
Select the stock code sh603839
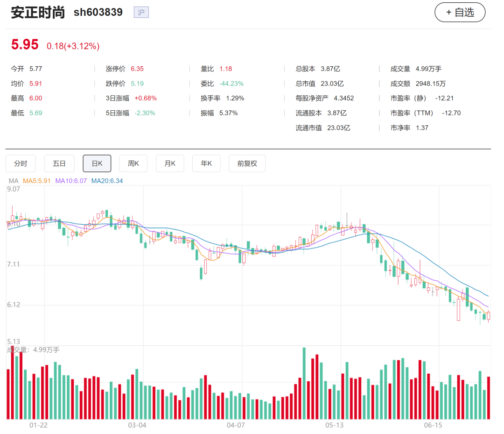98,12
